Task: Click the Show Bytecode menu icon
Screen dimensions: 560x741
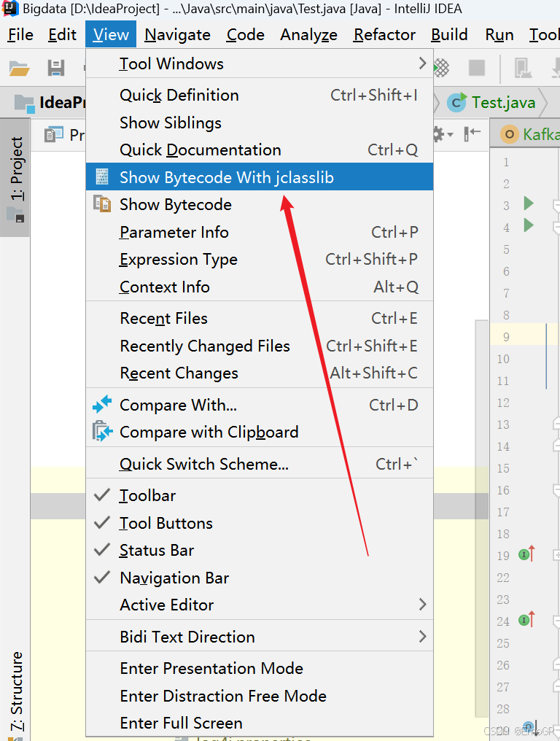Action: tap(102, 204)
